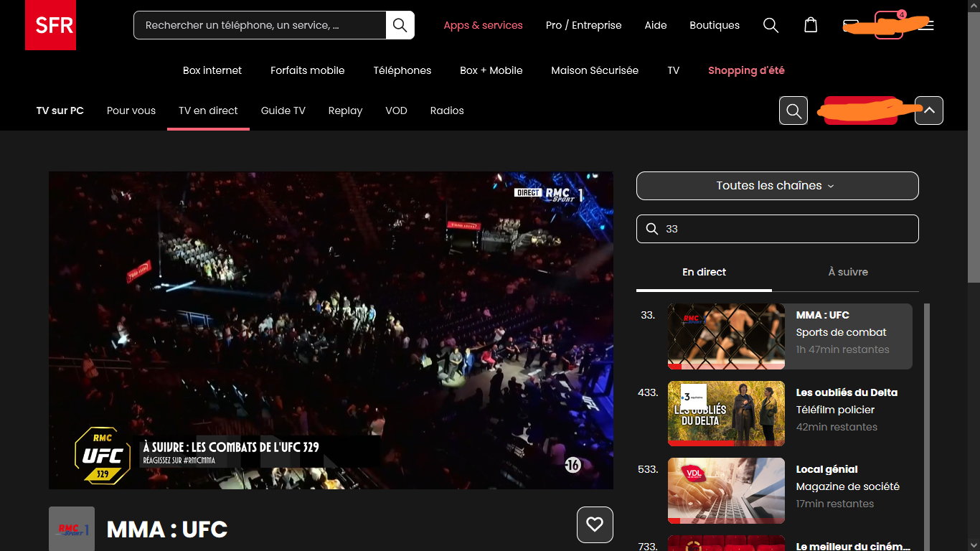Click the Les oubliés du Delta title

(x=847, y=392)
